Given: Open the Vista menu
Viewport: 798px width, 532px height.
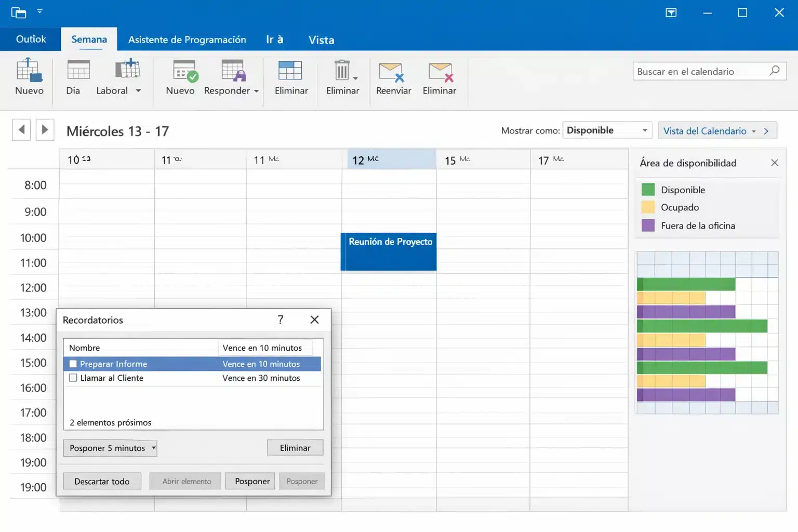Looking at the screenshot, I should coord(321,39).
